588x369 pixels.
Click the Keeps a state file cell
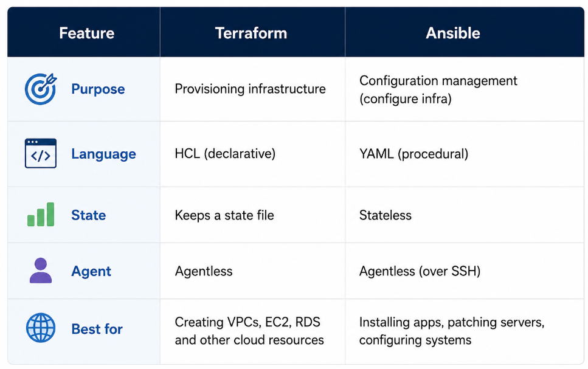tap(224, 215)
